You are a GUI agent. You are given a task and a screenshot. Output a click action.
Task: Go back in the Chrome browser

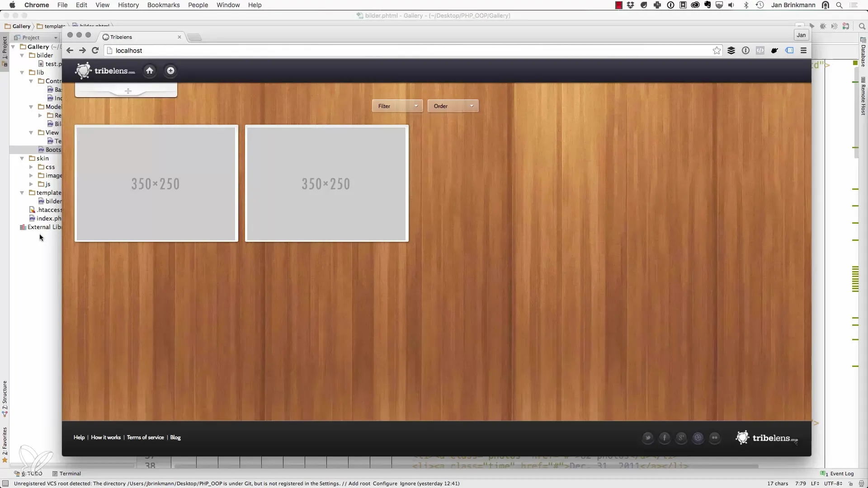click(70, 51)
